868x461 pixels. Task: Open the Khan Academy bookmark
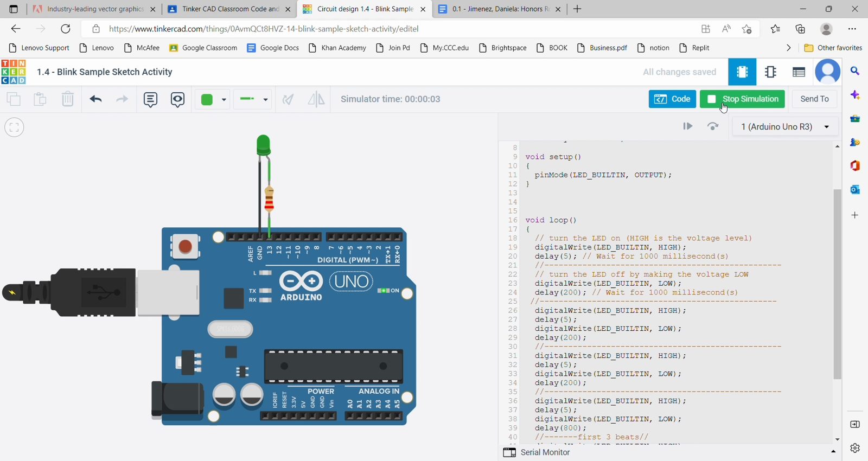(337, 48)
